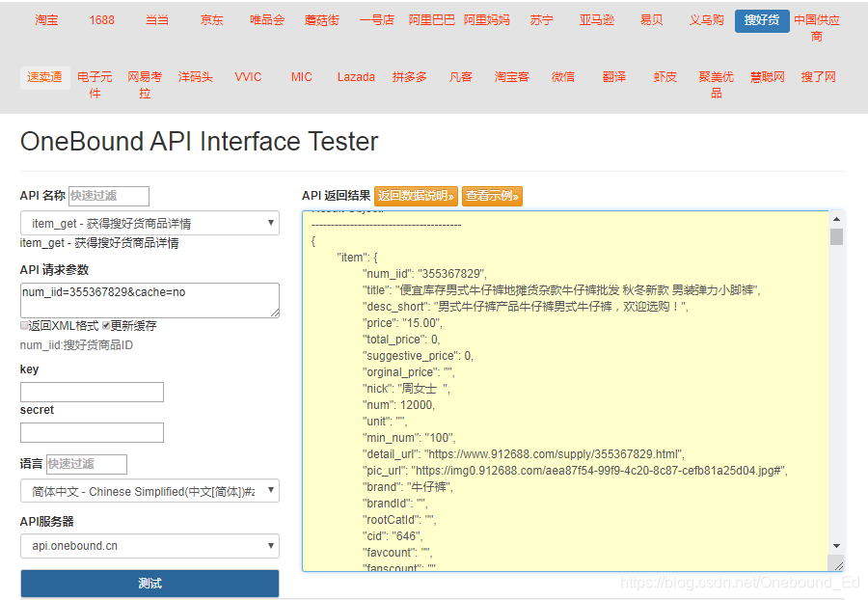868x600 pixels.
Task: Click the key input field
Action: click(x=92, y=392)
